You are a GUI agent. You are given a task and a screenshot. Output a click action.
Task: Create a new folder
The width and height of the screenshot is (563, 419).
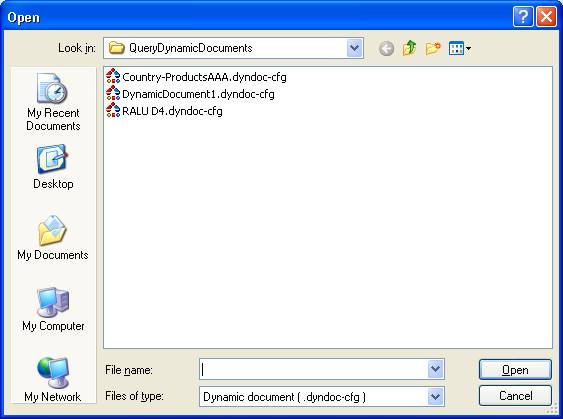tap(433, 48)
